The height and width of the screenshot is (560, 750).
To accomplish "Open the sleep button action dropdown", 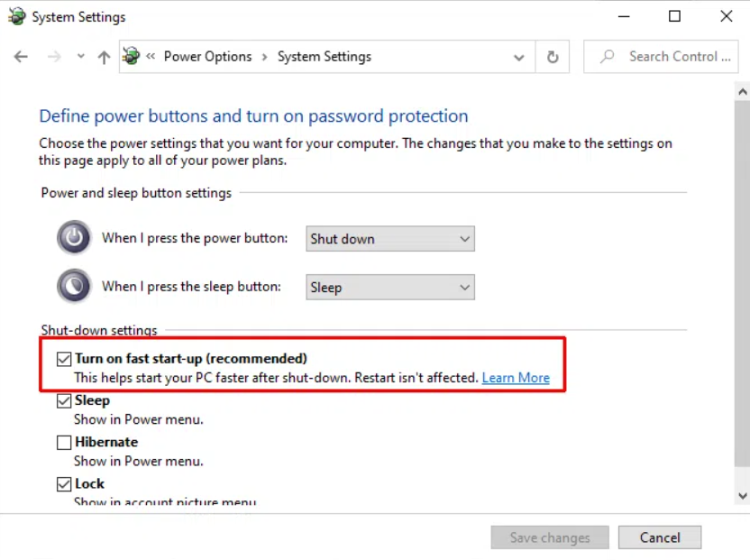I will point(390,287).
